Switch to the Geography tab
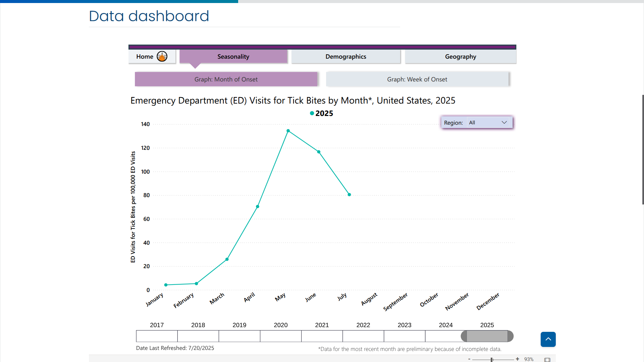 (460, 57)
